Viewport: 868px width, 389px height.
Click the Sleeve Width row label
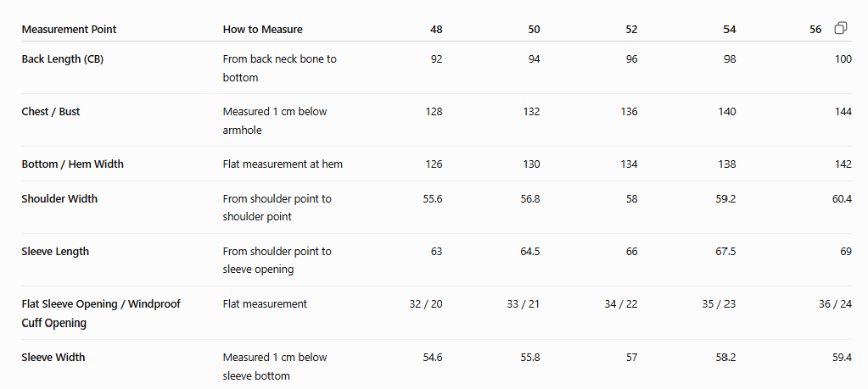click(53, 357)
